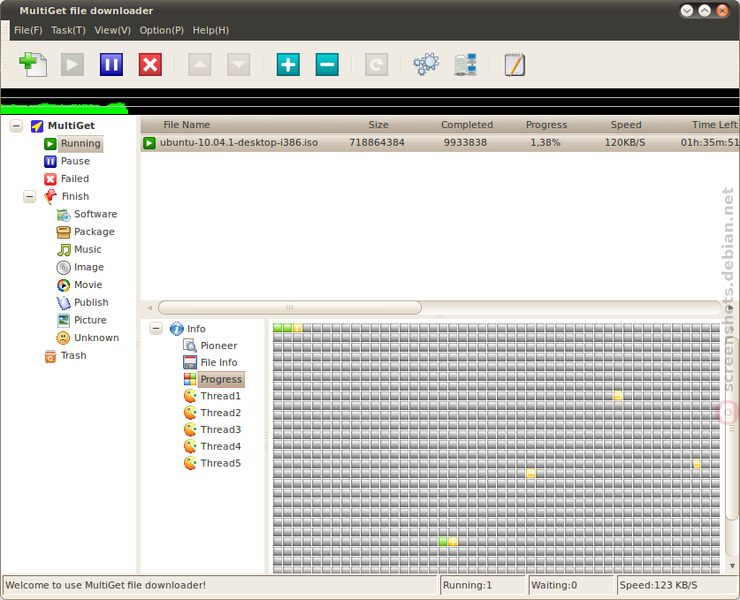Collapse the MultiGet root tree node

tap(16, 126)
